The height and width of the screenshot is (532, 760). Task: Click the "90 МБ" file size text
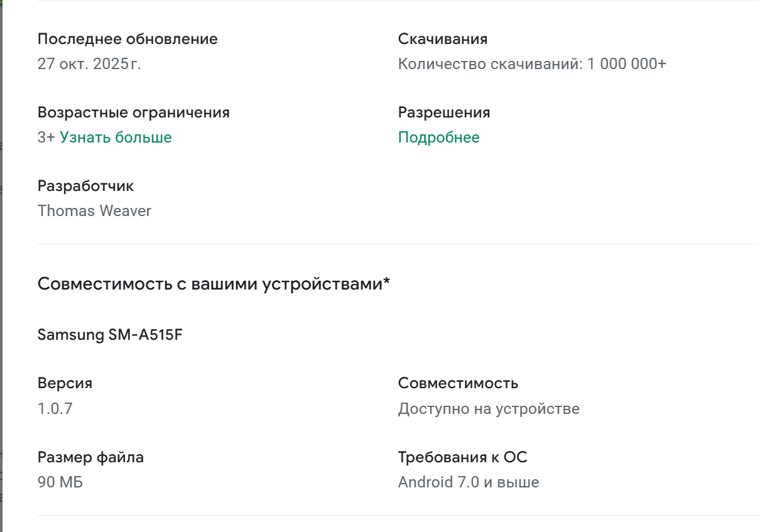58,482
